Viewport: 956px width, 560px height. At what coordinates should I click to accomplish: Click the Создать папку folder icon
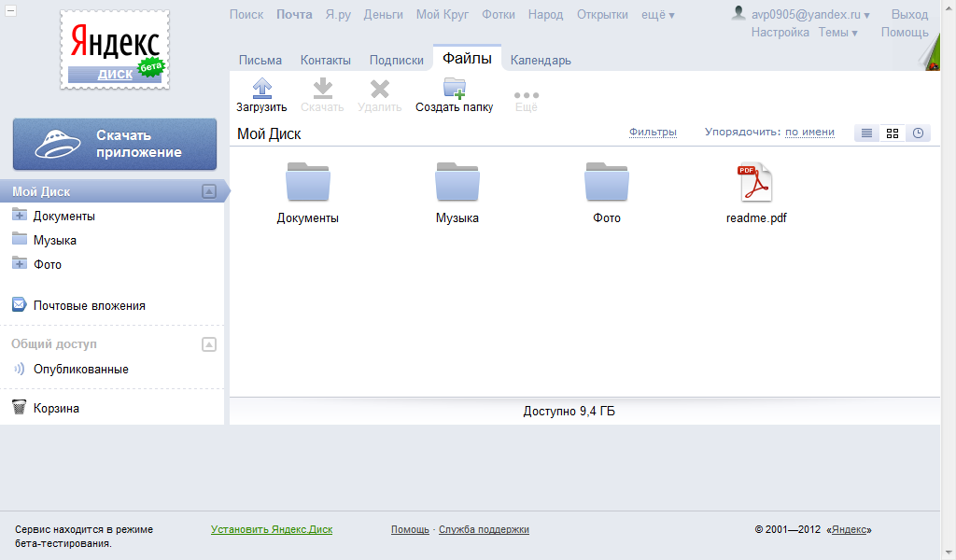point(455,89)
